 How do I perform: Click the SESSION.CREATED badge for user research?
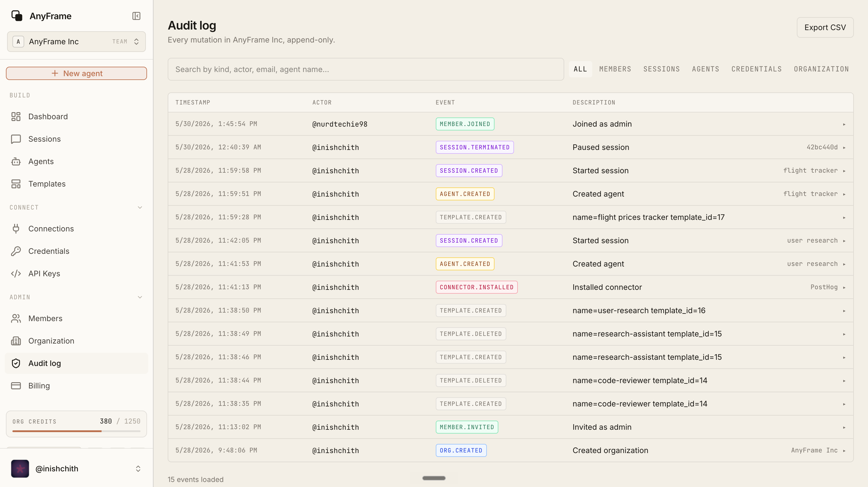coord(469,241)
